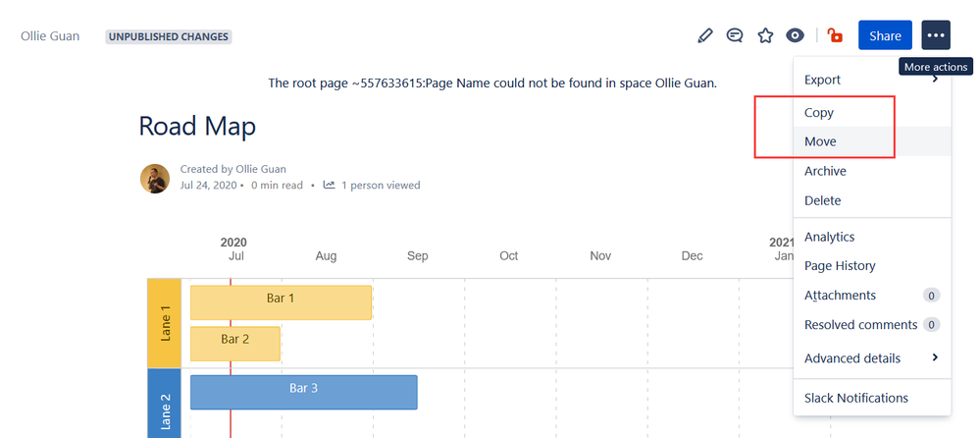The height and width of the screenshot is (438, 980).
Task: Star this page as favorite
Action: [x=765, y=35]
